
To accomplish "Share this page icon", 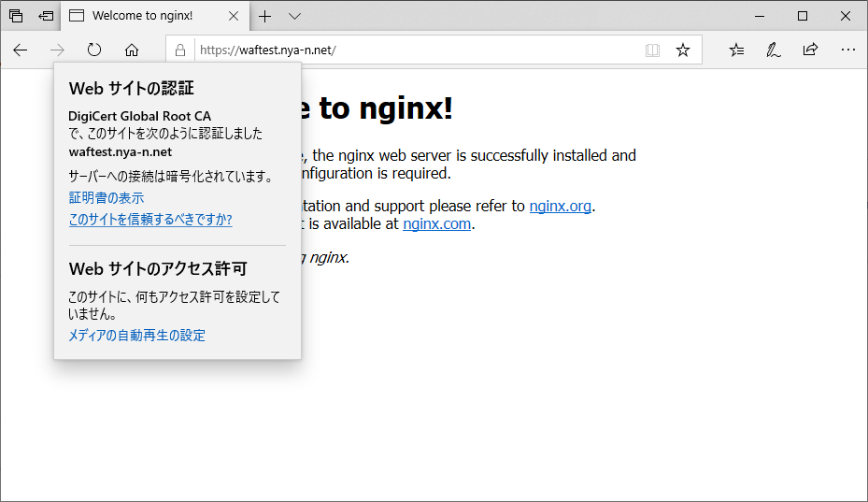I will coord(810,50).
